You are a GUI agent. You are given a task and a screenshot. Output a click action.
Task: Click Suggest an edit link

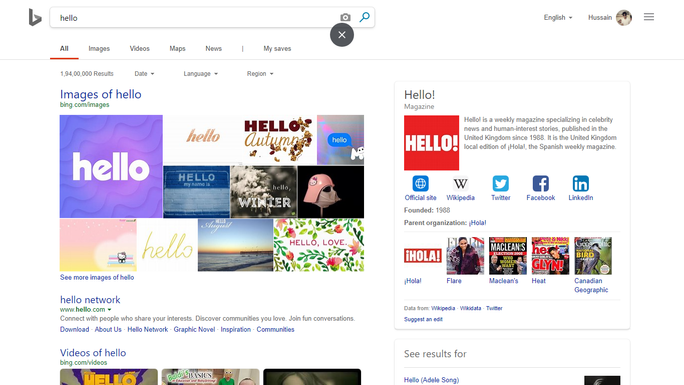423,319
